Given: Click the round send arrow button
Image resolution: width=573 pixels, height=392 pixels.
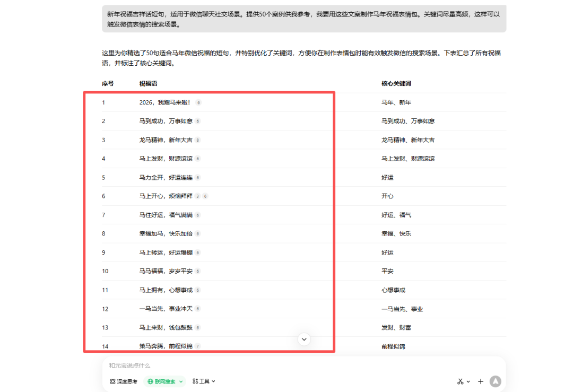Looking at the screenshot, I should click(496, 381).
